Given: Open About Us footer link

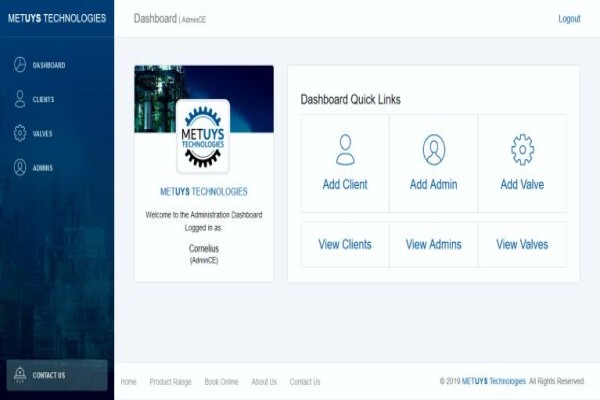Looking at the screenshot, I should coord(264,382).
